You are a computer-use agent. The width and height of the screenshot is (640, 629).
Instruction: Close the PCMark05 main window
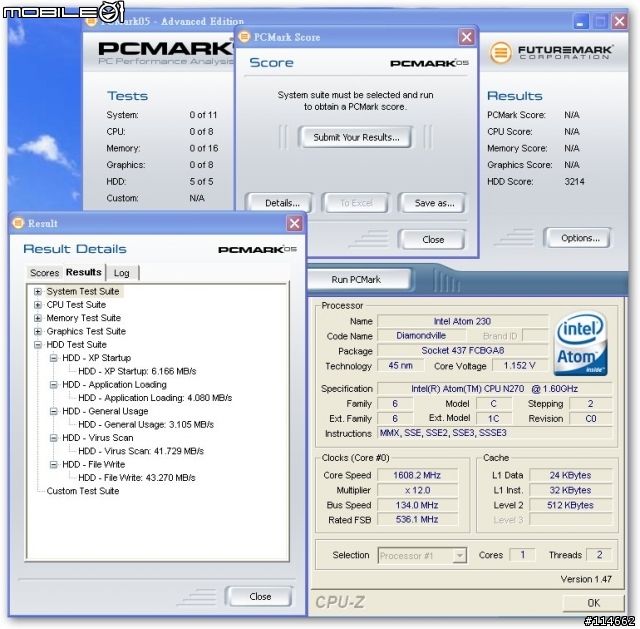[619, 21]
